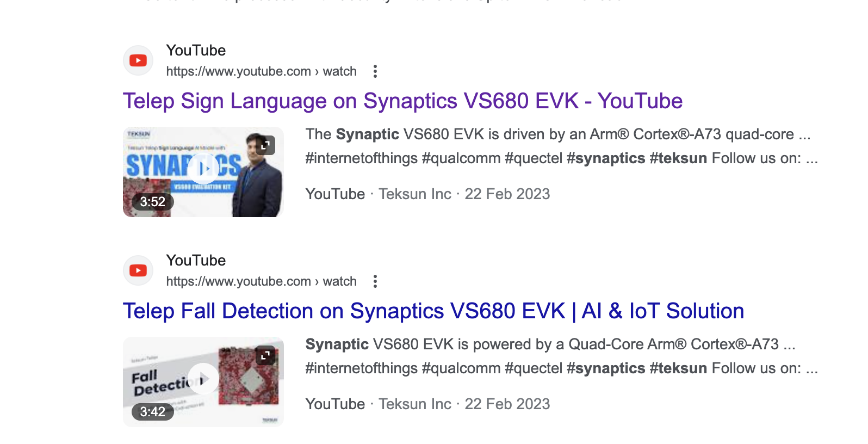Viewport: 868px width, 444px height.
Task: Click the 3:52 duration badge
Action: click(x=153, y=202)
